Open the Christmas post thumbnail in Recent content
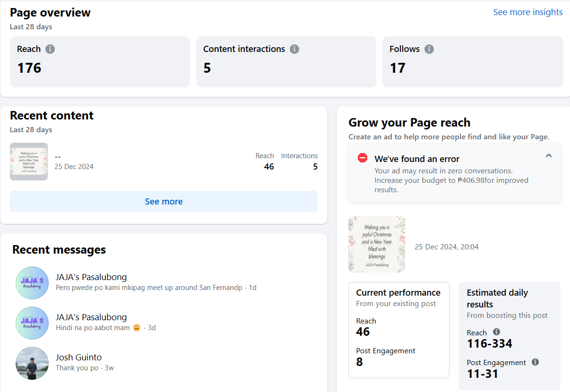 point(29,162)
